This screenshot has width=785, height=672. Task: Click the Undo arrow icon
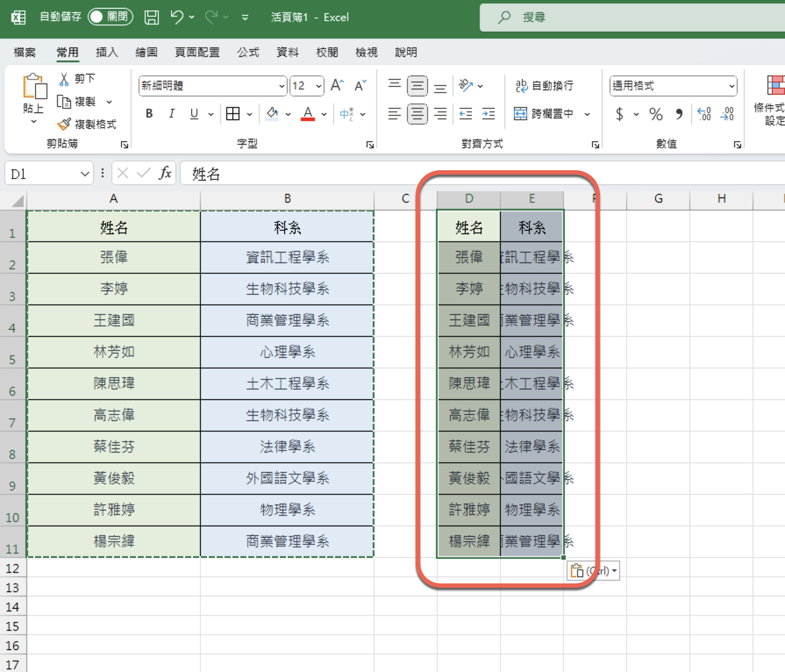(177, 18)
